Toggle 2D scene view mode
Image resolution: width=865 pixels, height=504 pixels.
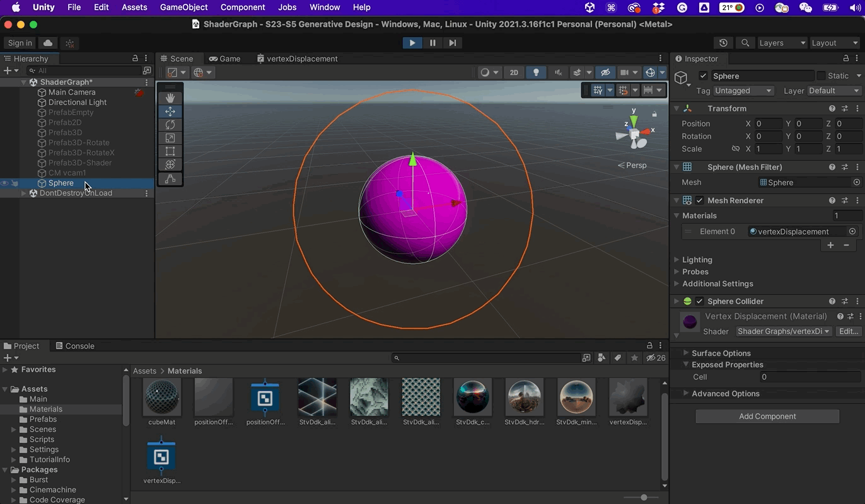(x=514, y=72)
